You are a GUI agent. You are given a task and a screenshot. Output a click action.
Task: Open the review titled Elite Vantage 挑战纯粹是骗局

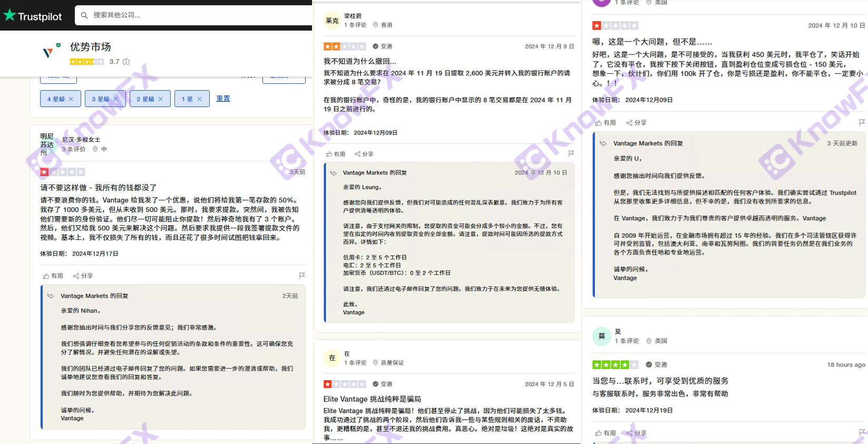tap(372, 399)
